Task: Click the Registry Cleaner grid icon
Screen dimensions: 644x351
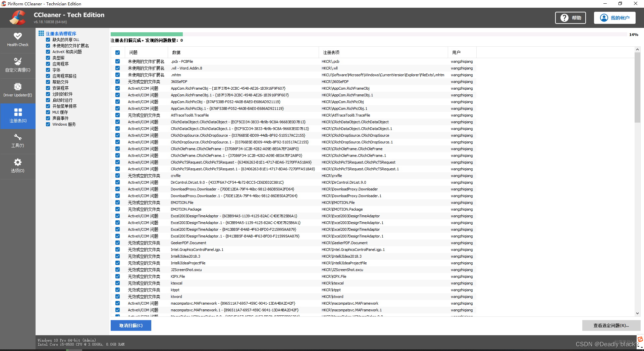Action: coord(41,33)
